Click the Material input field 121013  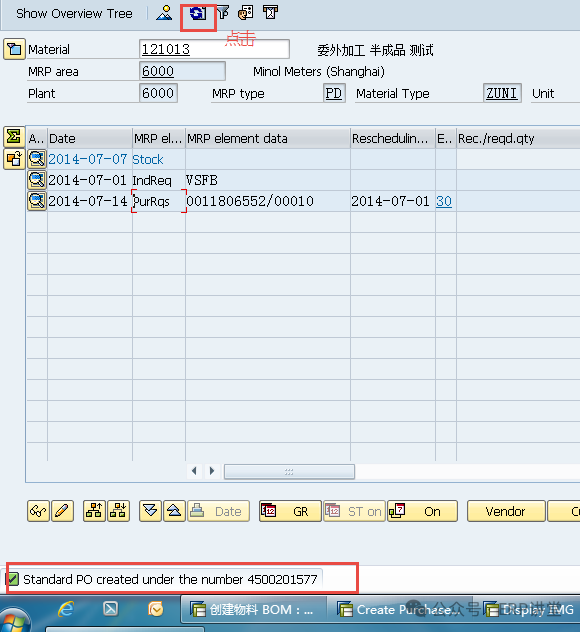pos(214,49)
